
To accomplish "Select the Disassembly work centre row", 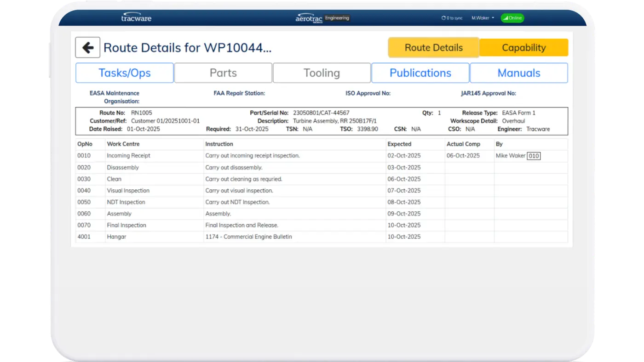I will [322, 168].
